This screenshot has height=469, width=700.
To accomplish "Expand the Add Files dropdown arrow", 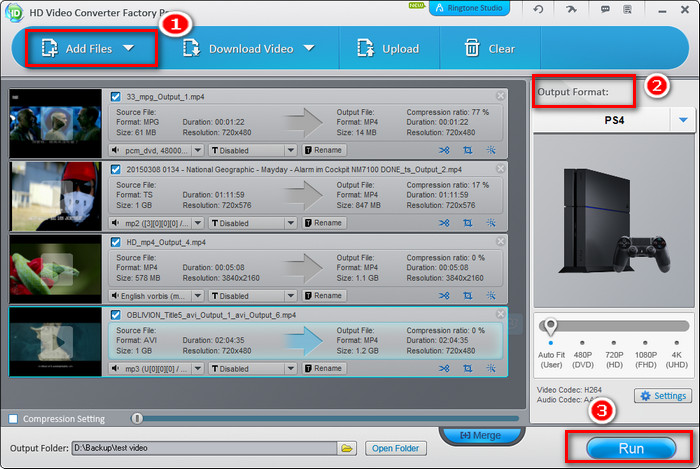I will click(x=129, y=48).
